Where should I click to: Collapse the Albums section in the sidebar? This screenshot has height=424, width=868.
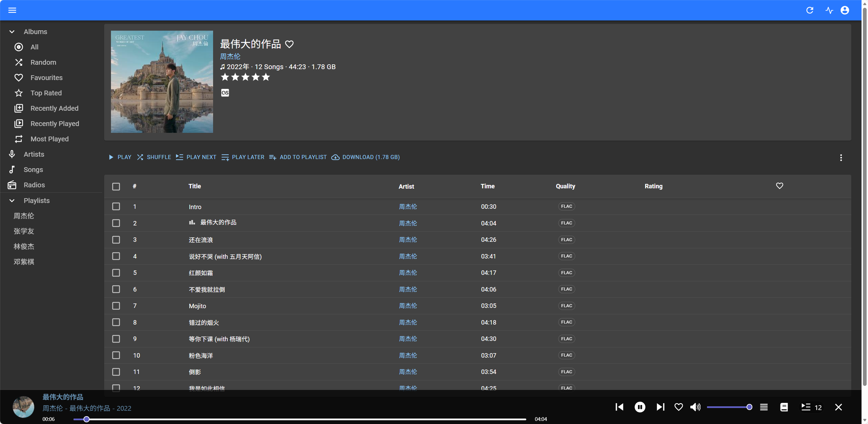[12, 32]
